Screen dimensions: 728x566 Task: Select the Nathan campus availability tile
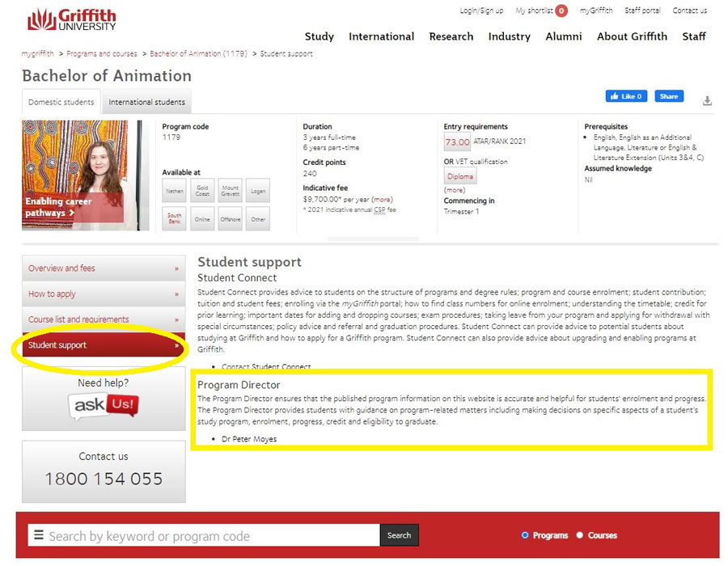175,190
